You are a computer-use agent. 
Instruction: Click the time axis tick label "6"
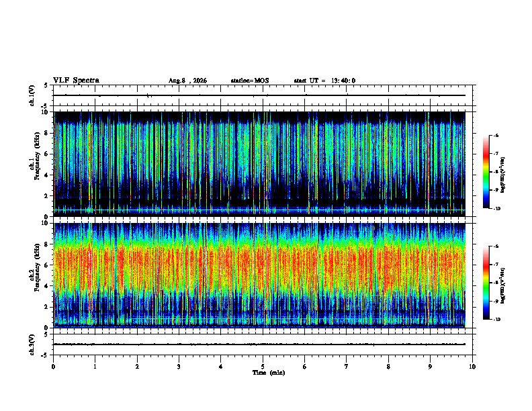(305, 367)
